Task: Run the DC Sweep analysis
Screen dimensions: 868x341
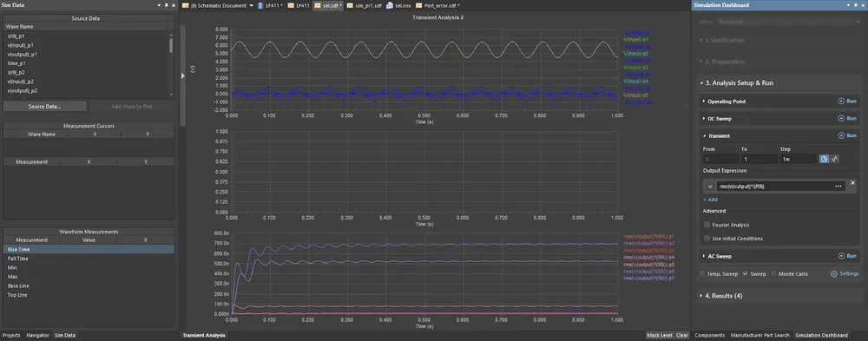Action: click(x=847, y=119)
